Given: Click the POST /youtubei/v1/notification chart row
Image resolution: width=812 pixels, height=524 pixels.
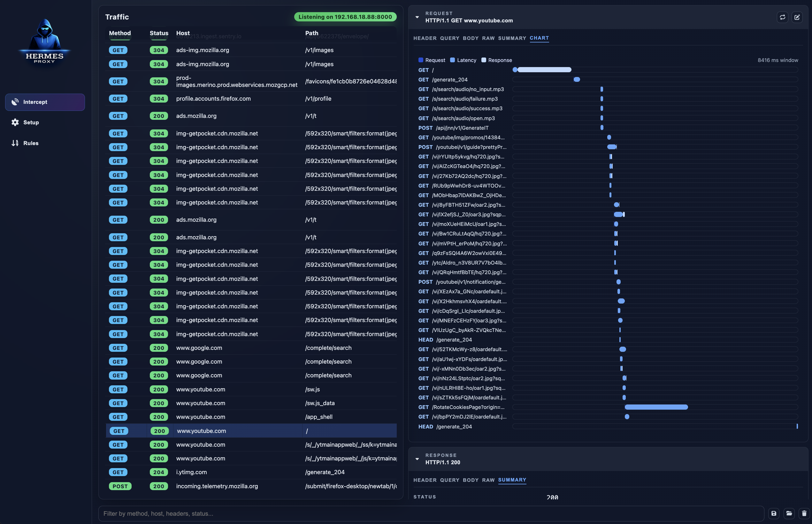Looking at the screenshot, I should click(608, 282).
